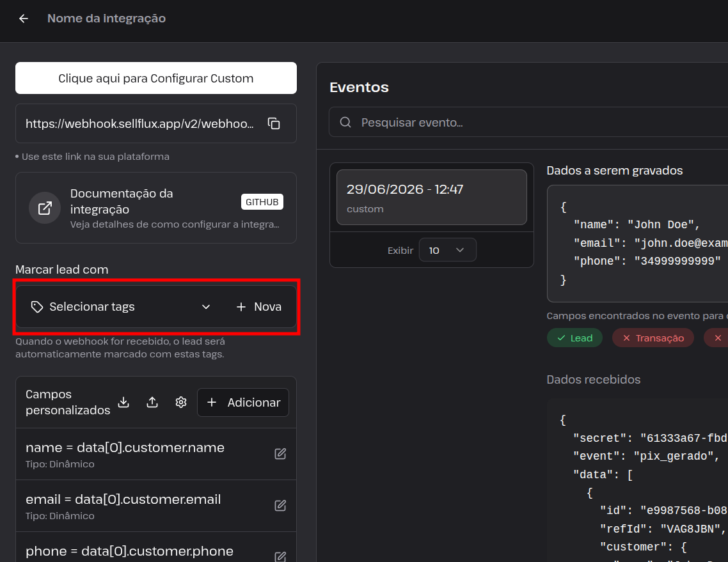The height and width of the screenshot is (562, 728).
Task: Click the Dados recebidos heading
Action: click(594, 379)
